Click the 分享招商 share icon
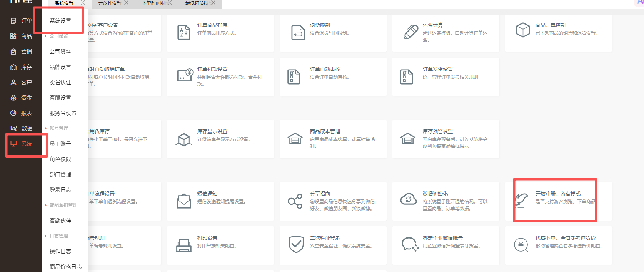This screenshot has width=644, height=272. click(295, 201)
